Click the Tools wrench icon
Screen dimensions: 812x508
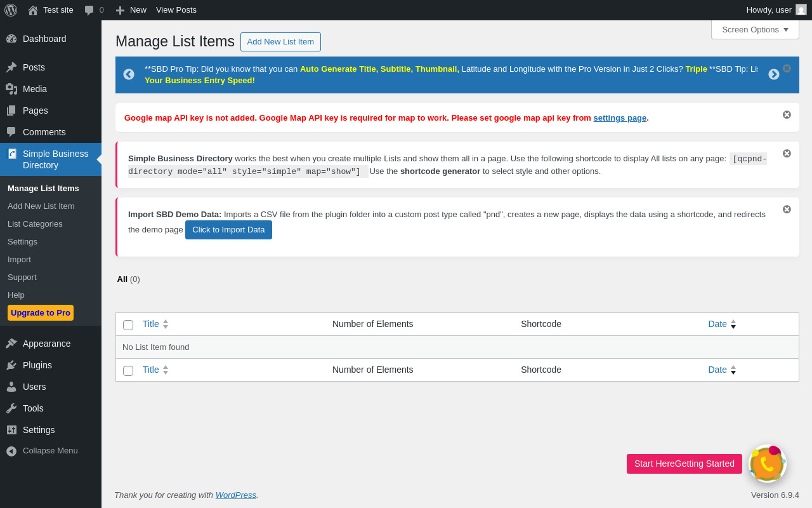[x=11, y=408]
